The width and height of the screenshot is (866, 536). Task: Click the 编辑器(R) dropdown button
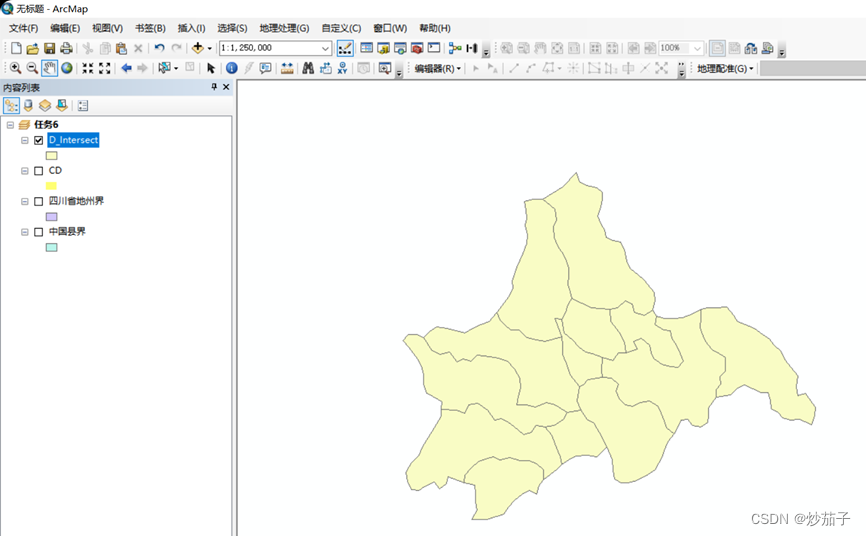tap(437, 69)
